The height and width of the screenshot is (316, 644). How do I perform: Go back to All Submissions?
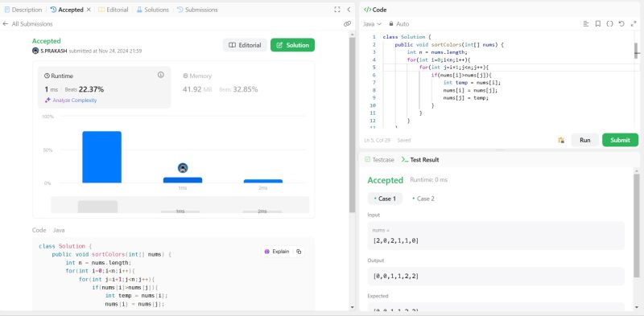click(x=27, y=24)
